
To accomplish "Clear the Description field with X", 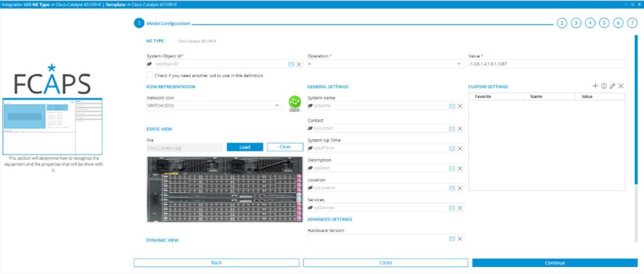I will click(x=460, y=168).
